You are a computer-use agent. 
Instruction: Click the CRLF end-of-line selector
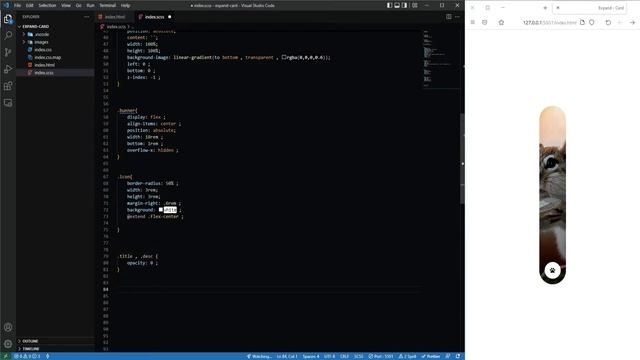click(x=344, y=356)
